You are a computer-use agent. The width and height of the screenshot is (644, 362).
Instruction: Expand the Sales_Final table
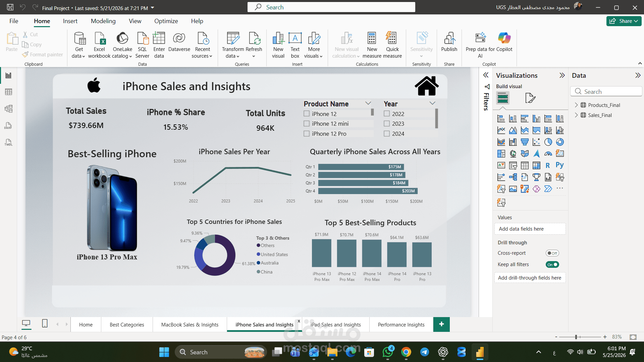tap(576, 115)
